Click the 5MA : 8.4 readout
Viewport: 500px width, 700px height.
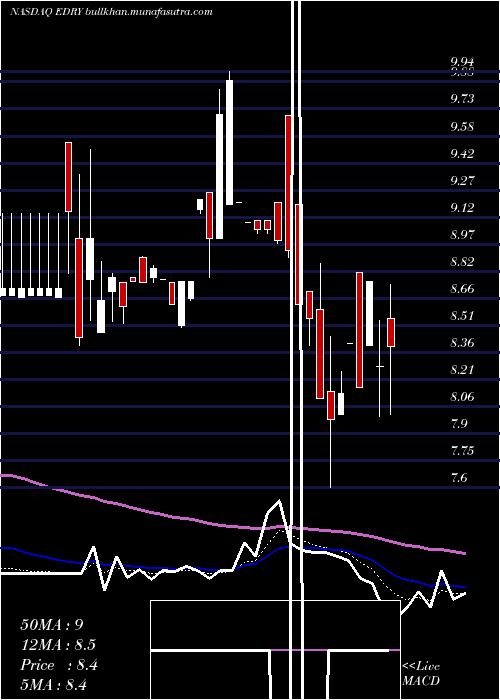[x=53, y=685]
